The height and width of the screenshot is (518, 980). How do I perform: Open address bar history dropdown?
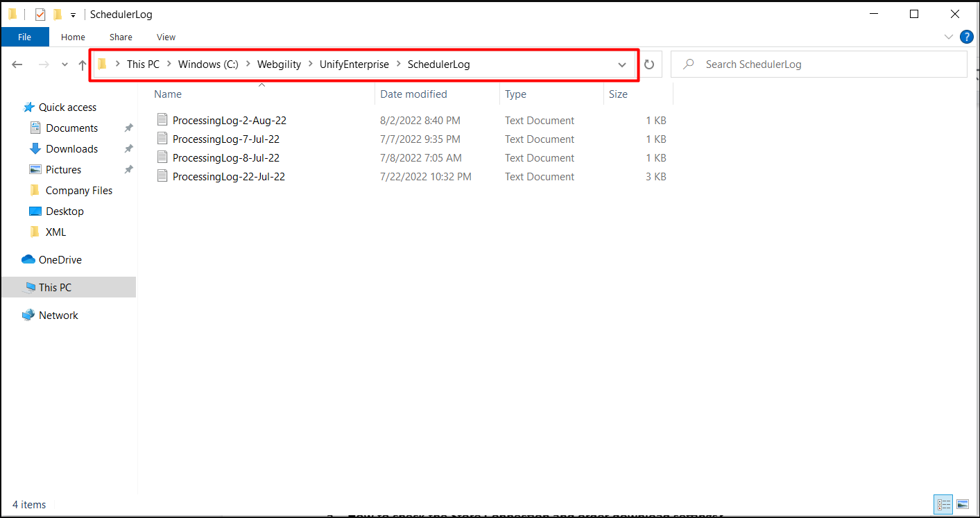coord(622,64)
